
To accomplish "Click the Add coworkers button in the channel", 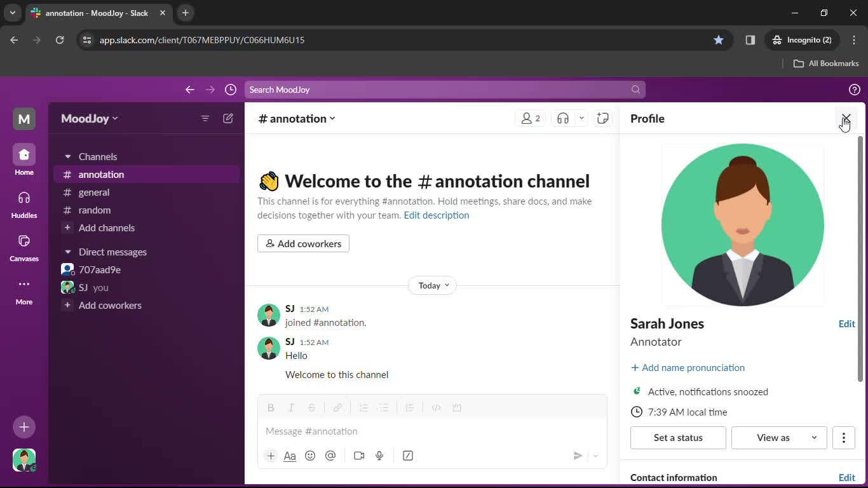I will click(x=303, y=243).
